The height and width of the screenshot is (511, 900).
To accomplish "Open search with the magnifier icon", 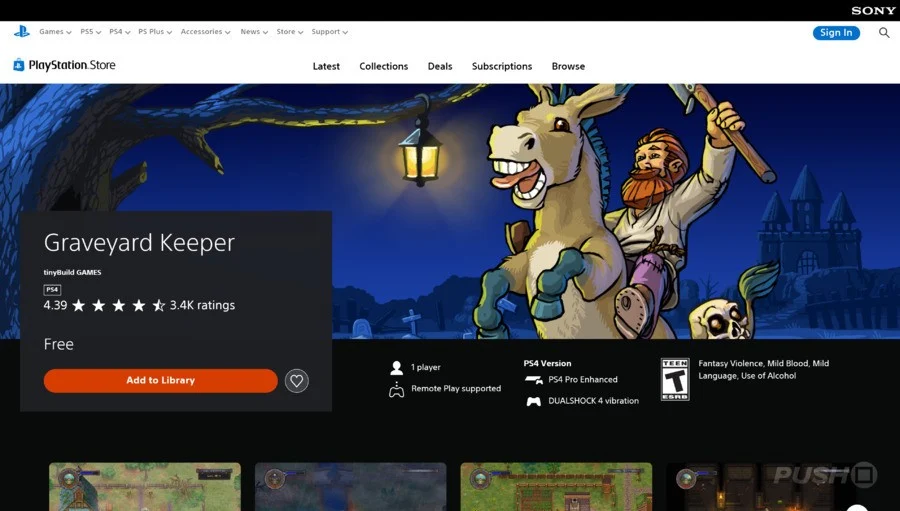I will (x=884, y=33).
